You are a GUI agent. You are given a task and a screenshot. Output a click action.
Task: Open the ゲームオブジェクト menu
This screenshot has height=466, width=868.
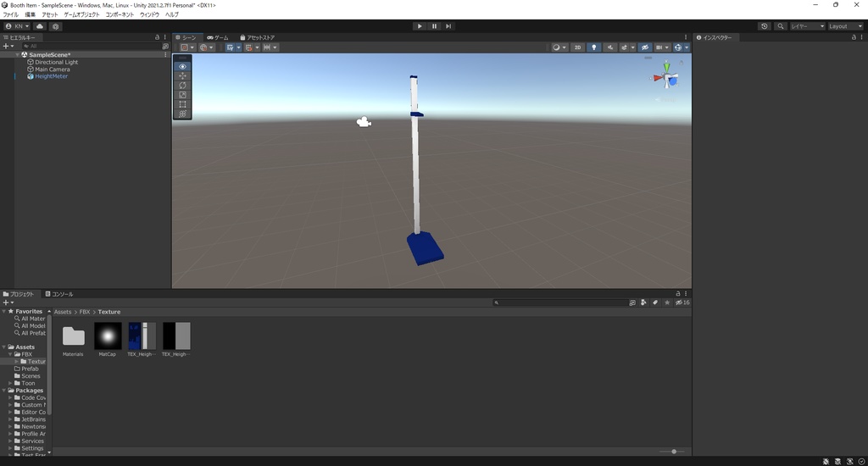pyautogui.click(x=81, y=14)
